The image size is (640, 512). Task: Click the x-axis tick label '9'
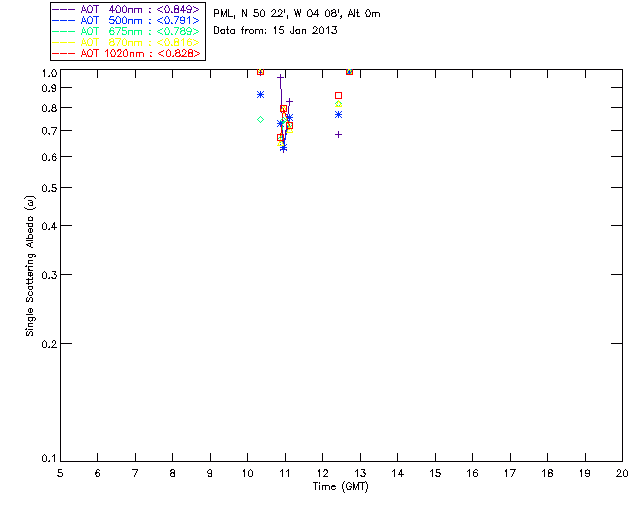(x=210, y=474)
